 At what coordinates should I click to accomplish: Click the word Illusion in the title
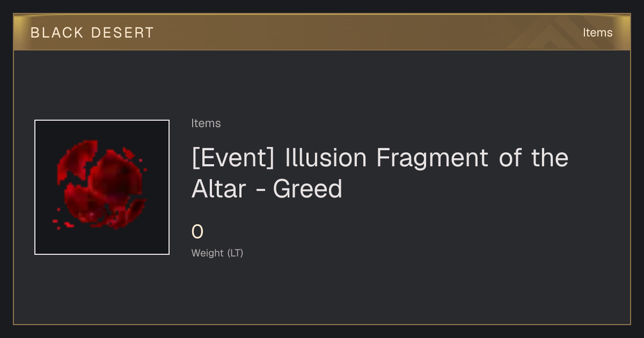[x=326, y=158]
